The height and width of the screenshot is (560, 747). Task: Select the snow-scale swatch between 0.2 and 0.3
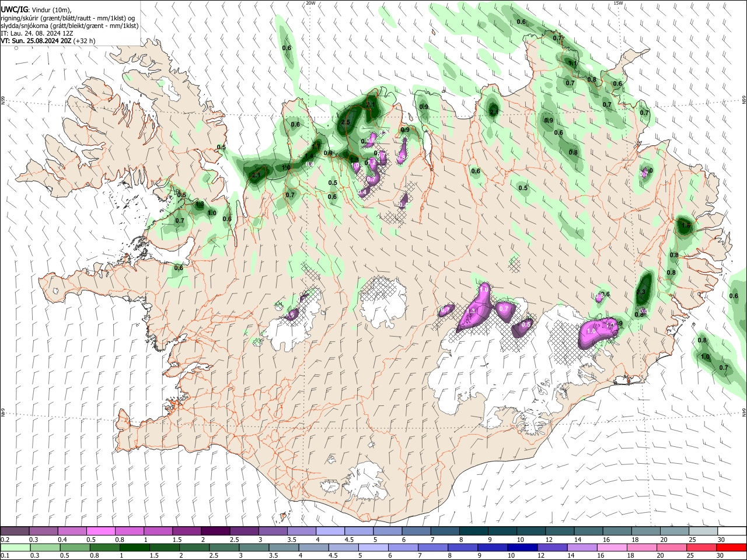click(15, 531)
